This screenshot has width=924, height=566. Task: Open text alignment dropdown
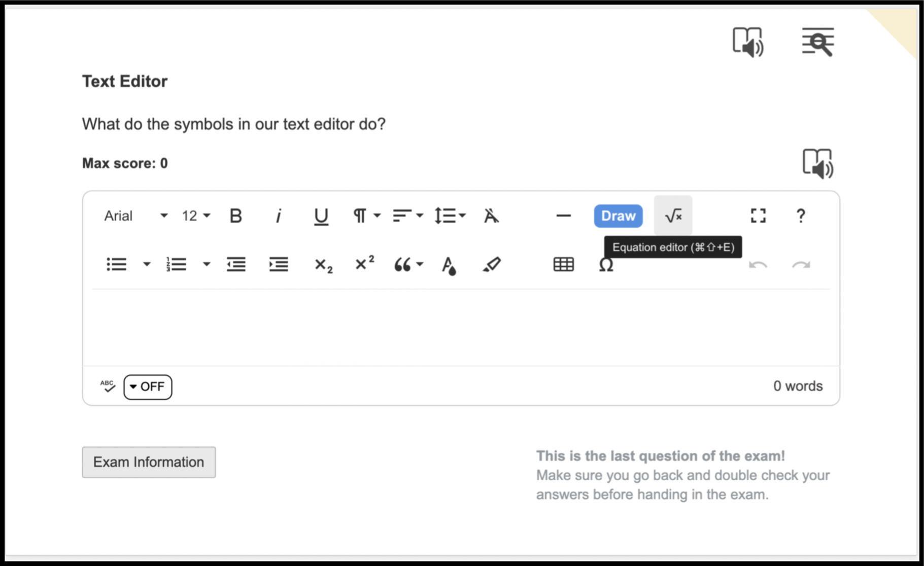(407, 216)
